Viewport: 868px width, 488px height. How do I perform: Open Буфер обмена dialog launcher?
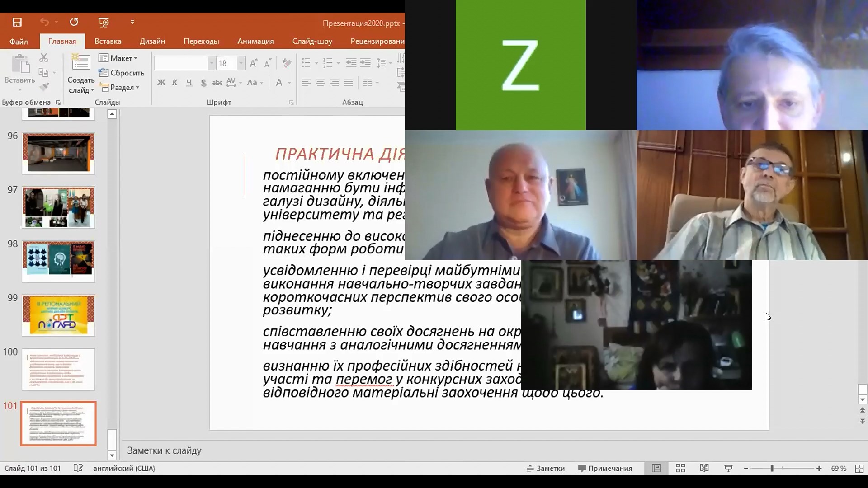coord(58,103)
